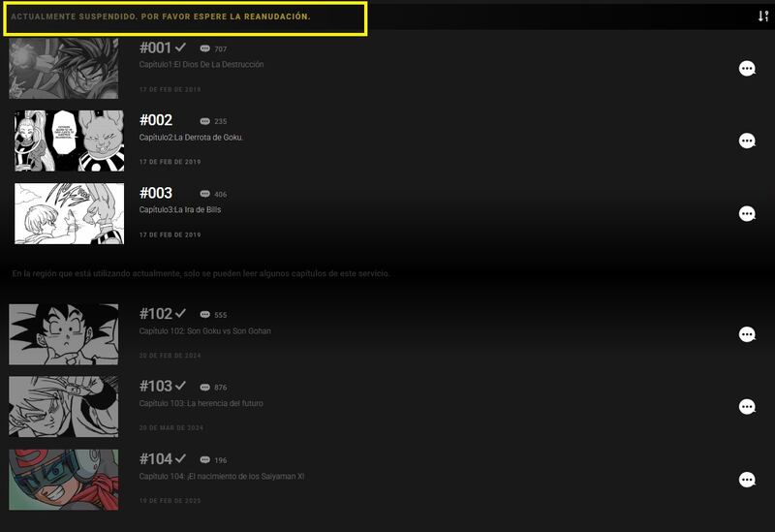Click the read checkmark beside #001
Screen dimensions: 775x532
pos(180,47)
